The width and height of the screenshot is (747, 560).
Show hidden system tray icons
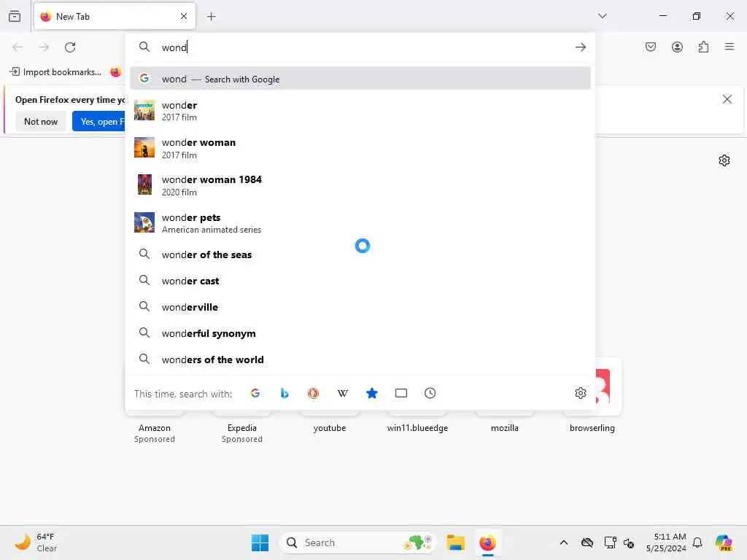click(x=564, y=542)
